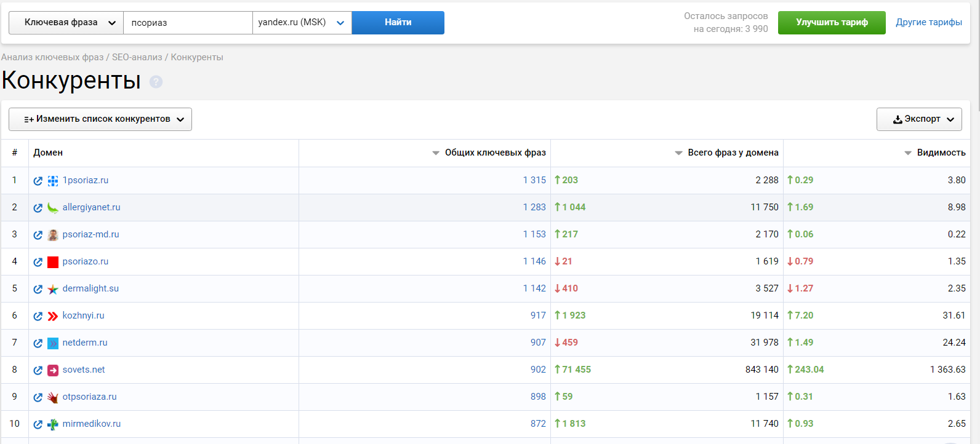Open netderm.ru external link icon
Viewport: 980px width, 444px height.
(38, 343)
